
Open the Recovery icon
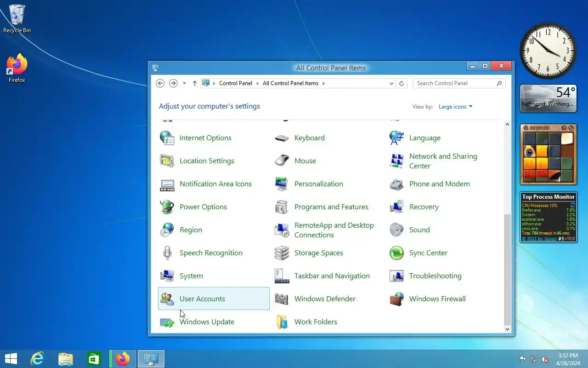tap(396, 207)
